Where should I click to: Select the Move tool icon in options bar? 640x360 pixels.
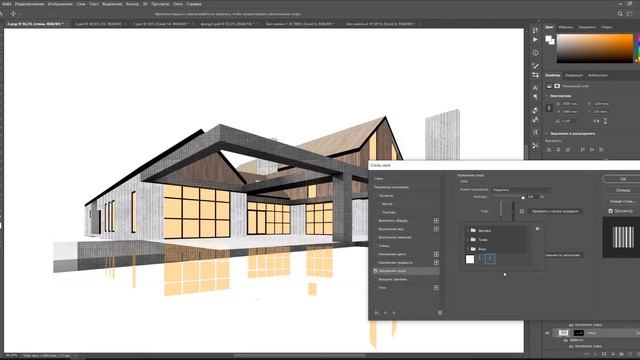tap(13, 13)
